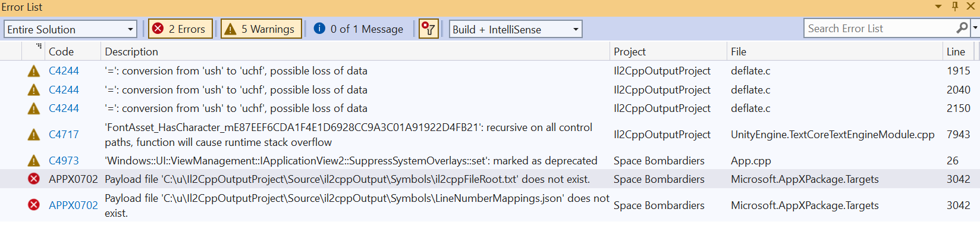Open the C4973 warning code link
980x240 pixels.
point(64,161)
